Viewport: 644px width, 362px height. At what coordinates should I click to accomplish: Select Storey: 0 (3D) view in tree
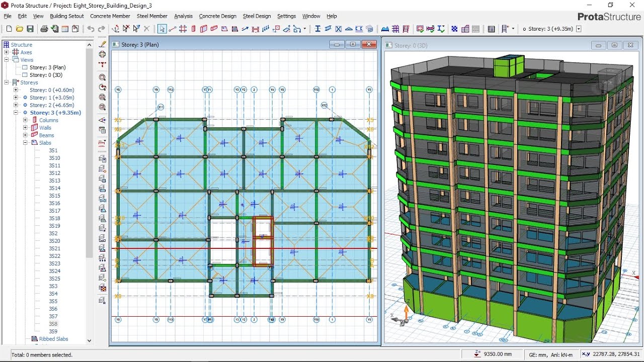click(46, 75)
